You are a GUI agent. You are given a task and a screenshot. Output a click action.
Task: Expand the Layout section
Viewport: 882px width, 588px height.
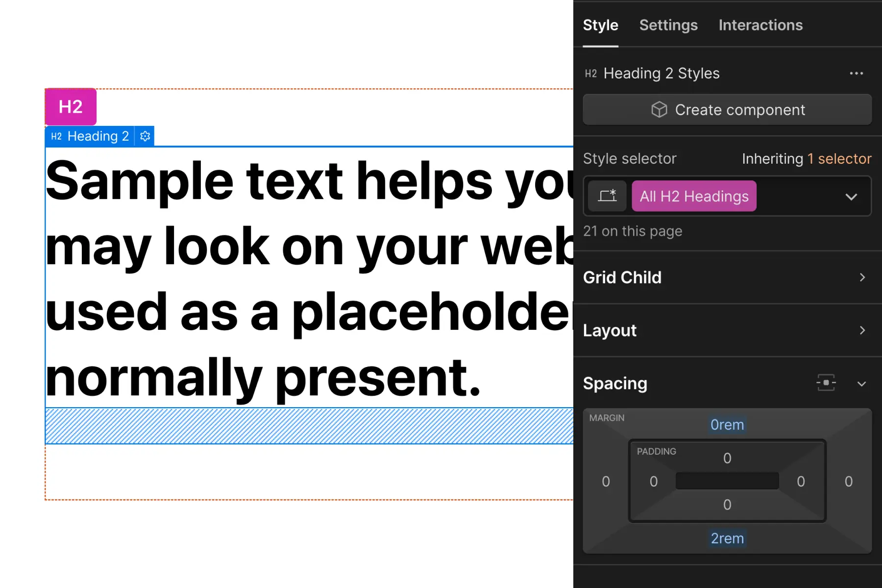(727, 330)
